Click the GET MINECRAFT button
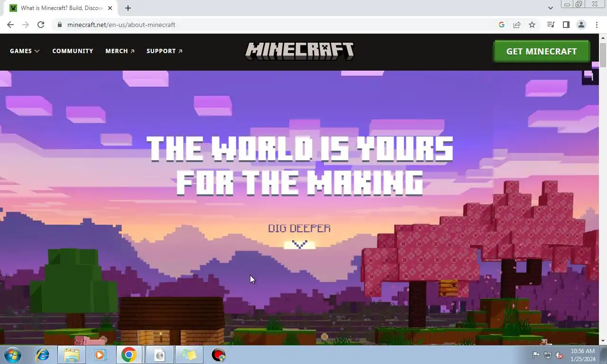This screenshot has height=364, width=607. [x=542, y=51]
